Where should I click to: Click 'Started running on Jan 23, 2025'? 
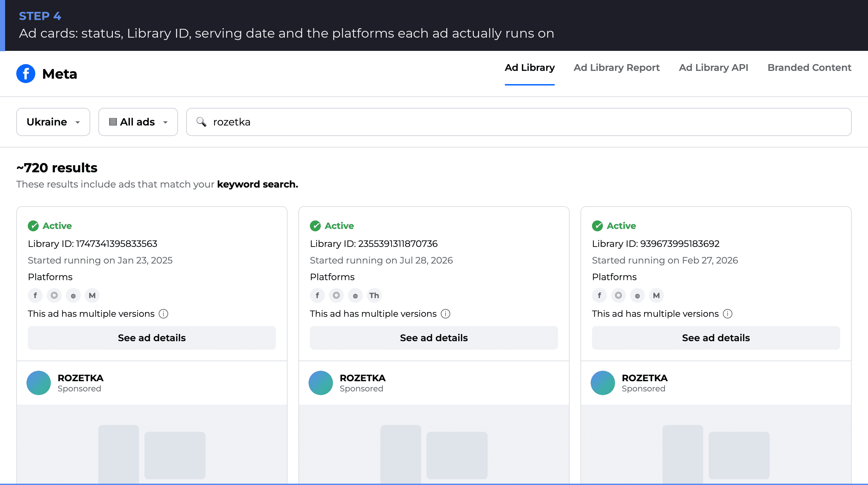click(x=100, y=260)
